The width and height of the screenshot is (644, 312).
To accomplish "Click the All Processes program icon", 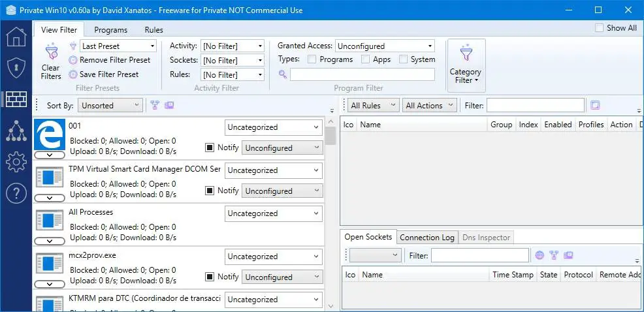I will (x=49, y=221).
